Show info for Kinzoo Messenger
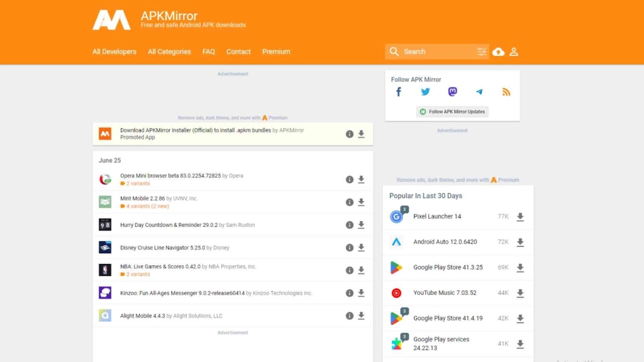This screenshot has height=362, width=644. (x=350, y=293)
